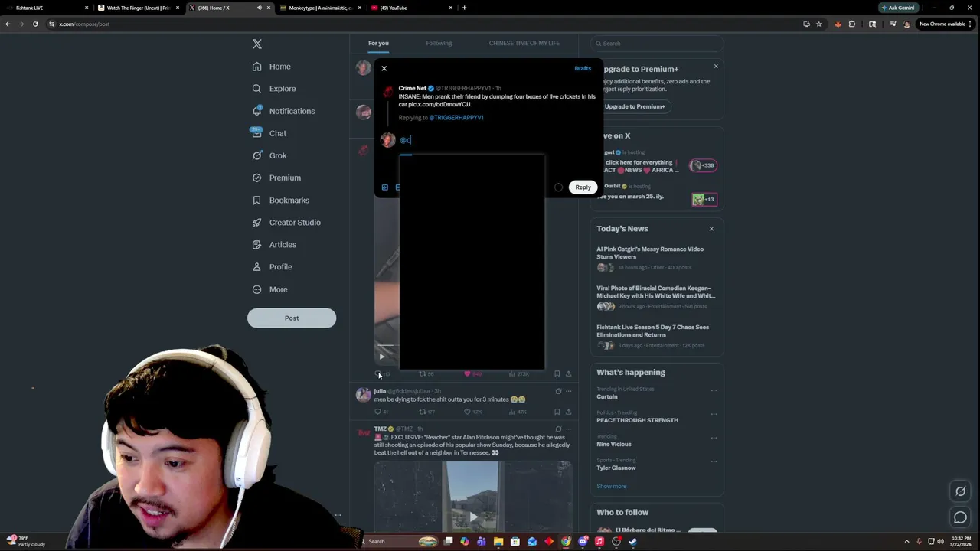Viewport: 980px width, 551px height.
Task: Unlike the Crime Net post with pink heart
Action: tap(467, 373)
